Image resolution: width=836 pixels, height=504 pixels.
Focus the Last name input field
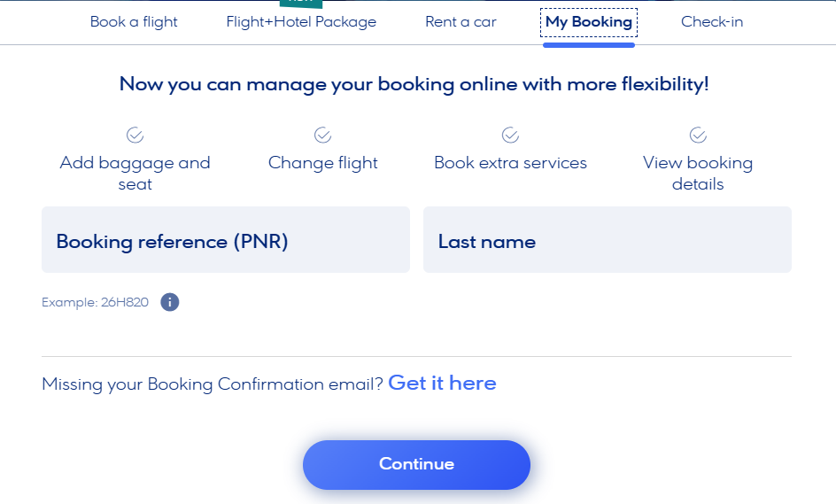click(608, 240)
